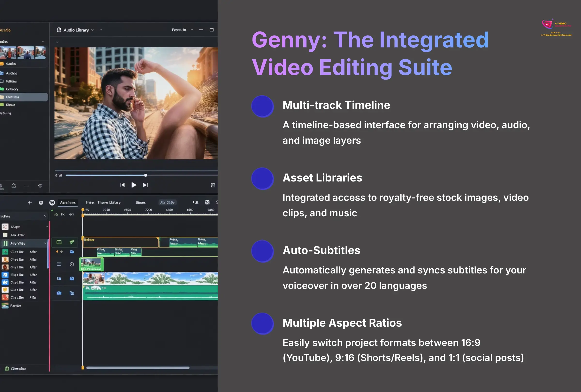The height and width of the screenshot is (392, 581).
Task: Click the green rectangle icon on first track header
Action: pyautogui.click(x=59, y=242)
